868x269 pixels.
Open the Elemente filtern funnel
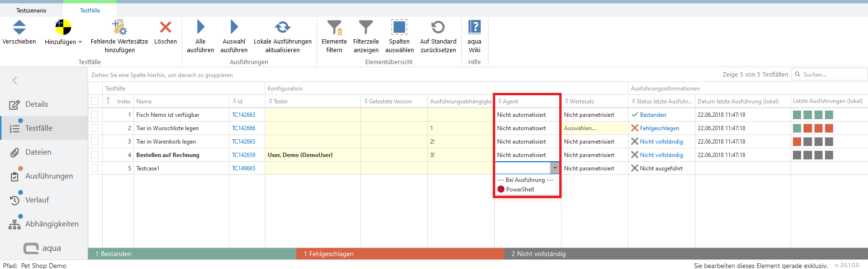coord(334,27)
